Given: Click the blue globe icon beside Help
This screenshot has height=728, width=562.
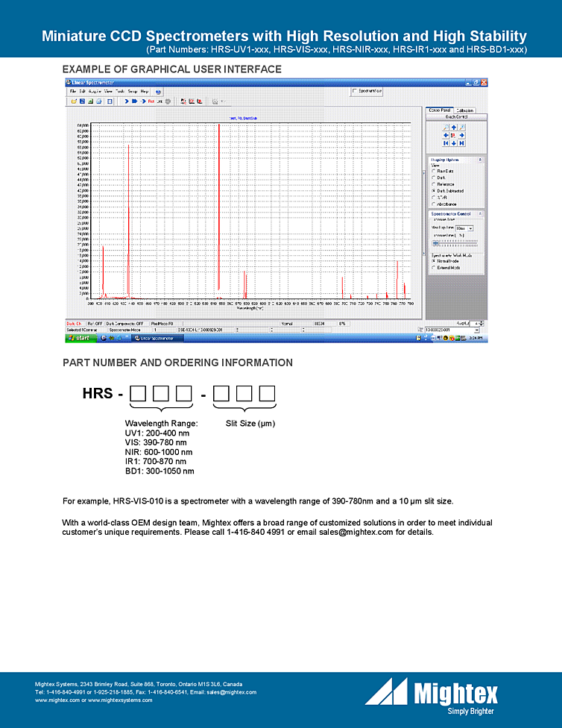Looking at the screenshot, I should 158,92.
